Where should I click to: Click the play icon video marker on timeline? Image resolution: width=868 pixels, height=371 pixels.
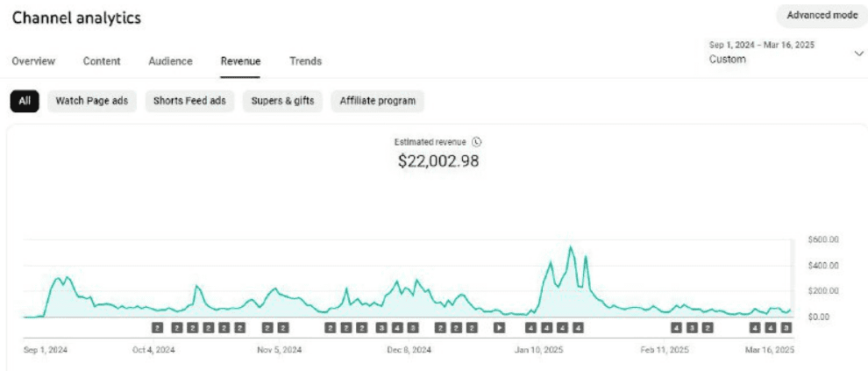click(499, 328)
